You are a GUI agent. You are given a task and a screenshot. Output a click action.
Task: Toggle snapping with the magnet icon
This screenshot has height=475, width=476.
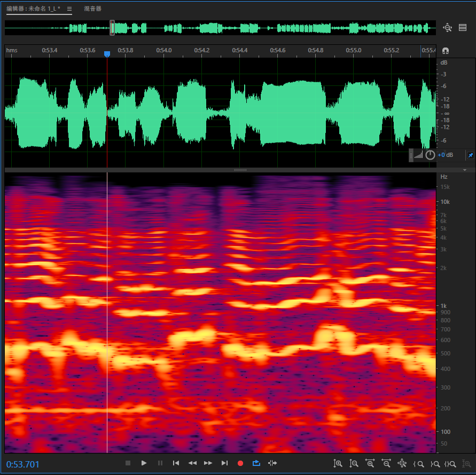(446, 51)
